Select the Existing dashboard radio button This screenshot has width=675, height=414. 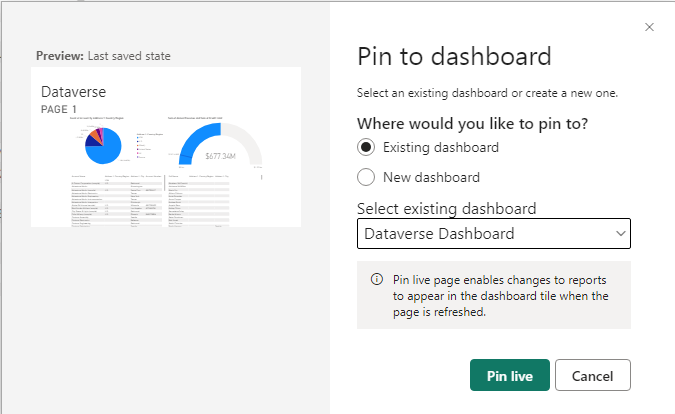coord(366,147)
